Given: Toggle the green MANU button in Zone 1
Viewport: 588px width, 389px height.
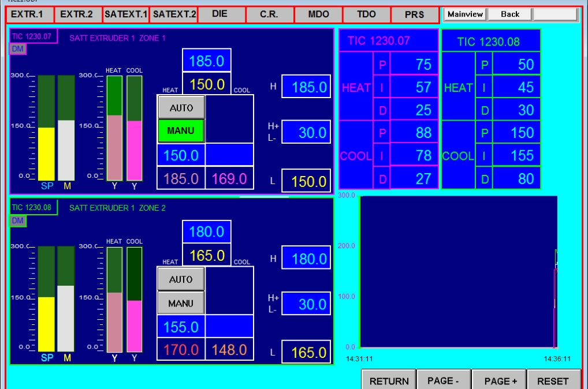Looking at the screenshot, I should pos(181,131).
